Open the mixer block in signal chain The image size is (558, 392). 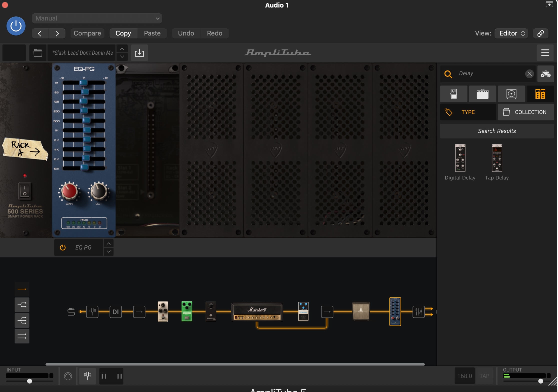point(419,312)
